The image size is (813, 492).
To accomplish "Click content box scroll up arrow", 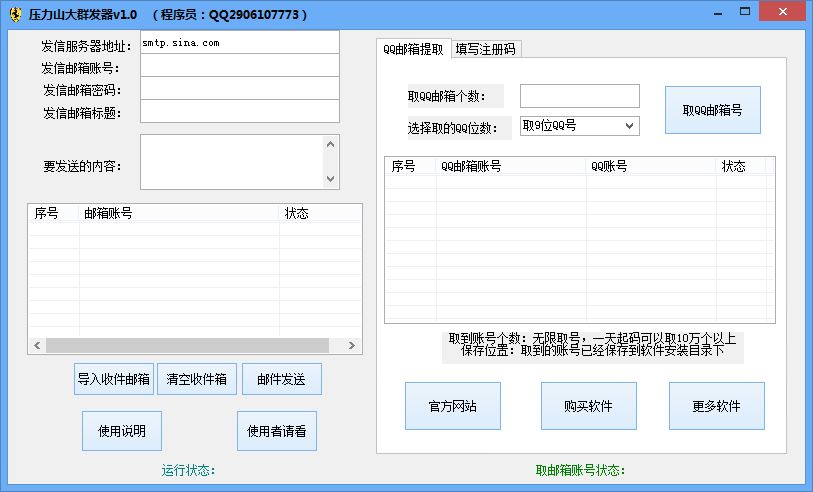I will point(331,144).
